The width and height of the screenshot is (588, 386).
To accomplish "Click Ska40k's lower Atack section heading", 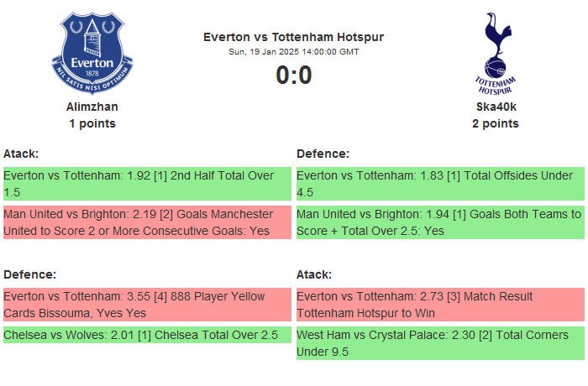I will point(314,274).
